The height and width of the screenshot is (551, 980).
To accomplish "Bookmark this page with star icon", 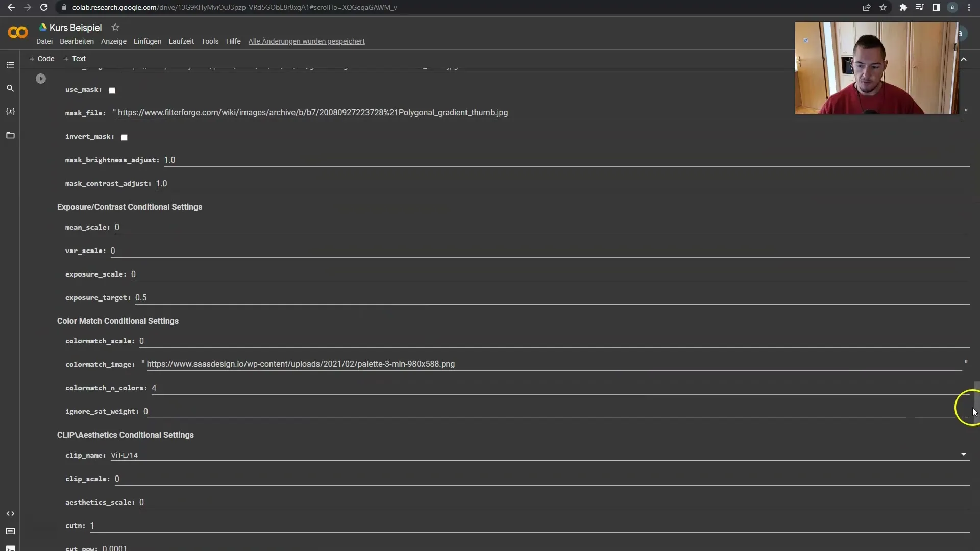I will (x=883, y=7).
